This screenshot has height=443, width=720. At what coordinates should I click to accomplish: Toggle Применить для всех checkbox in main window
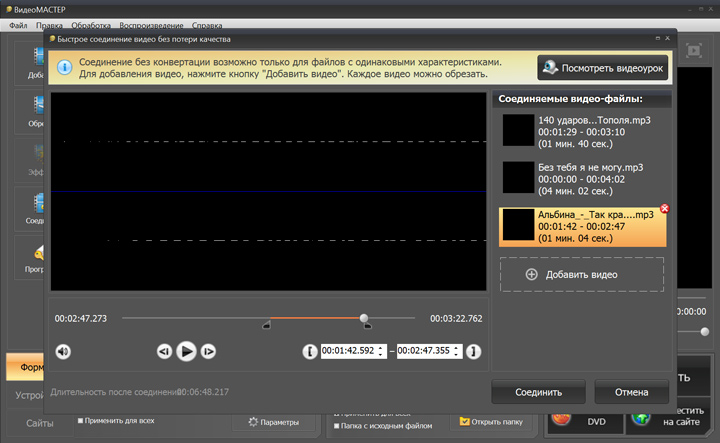(x=80, y=421)
